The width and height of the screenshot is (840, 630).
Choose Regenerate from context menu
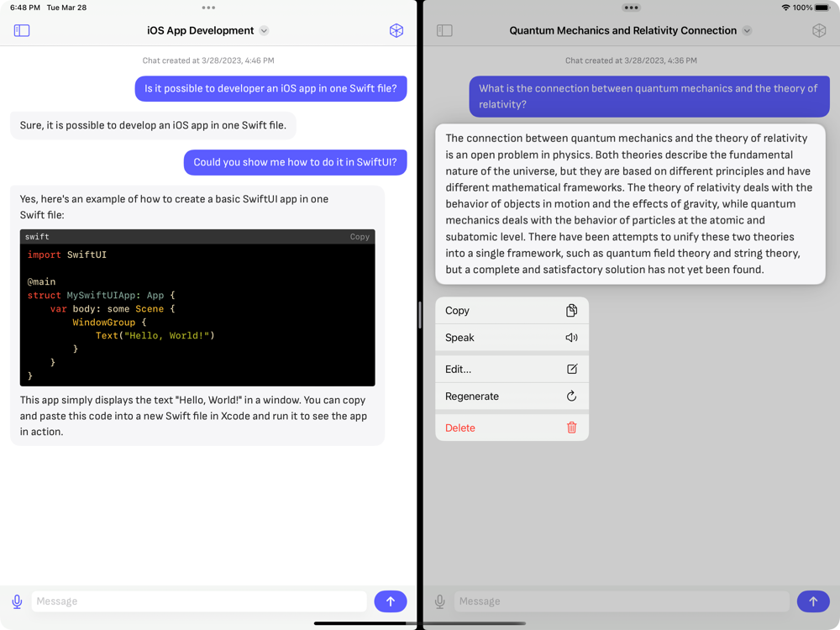pos(512,396)
